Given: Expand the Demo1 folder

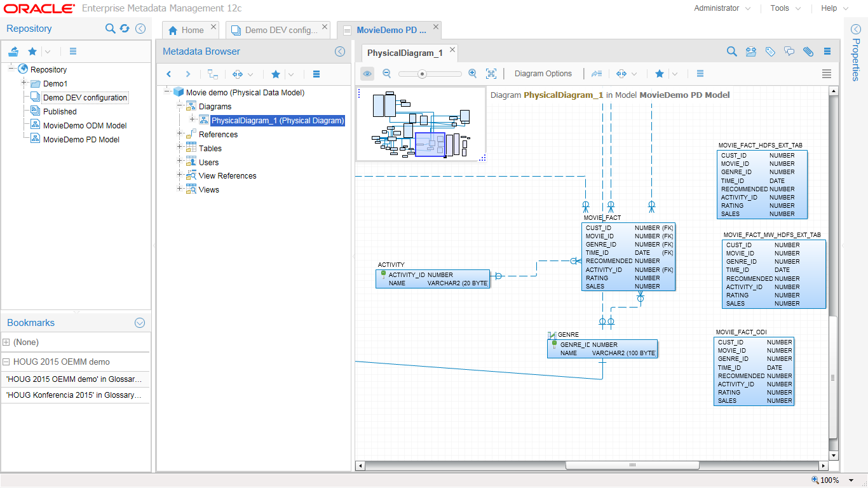Looking at the screenshot, I should (24, 83).
